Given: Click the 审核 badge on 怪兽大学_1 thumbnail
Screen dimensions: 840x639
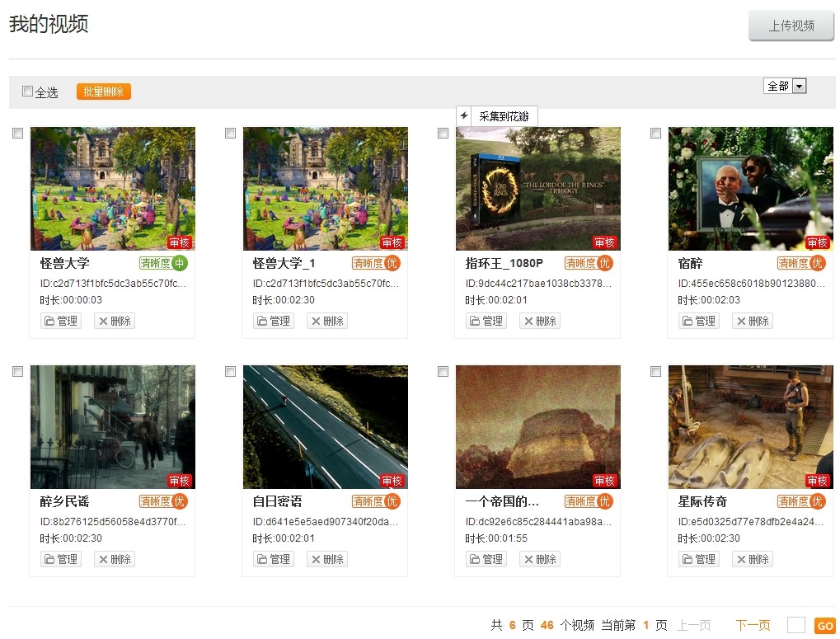Looking at the screenshot, I should coord(392,242).
